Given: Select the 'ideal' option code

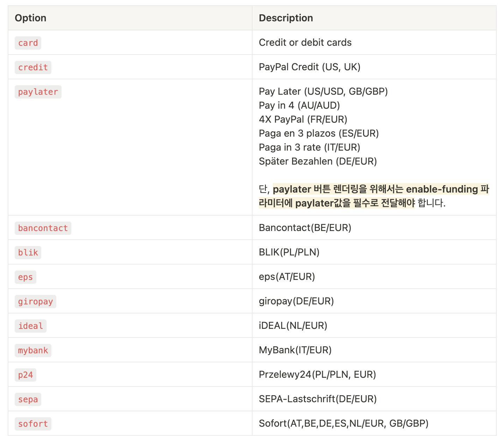Looking at the screenshot, I should click(30, 326).
